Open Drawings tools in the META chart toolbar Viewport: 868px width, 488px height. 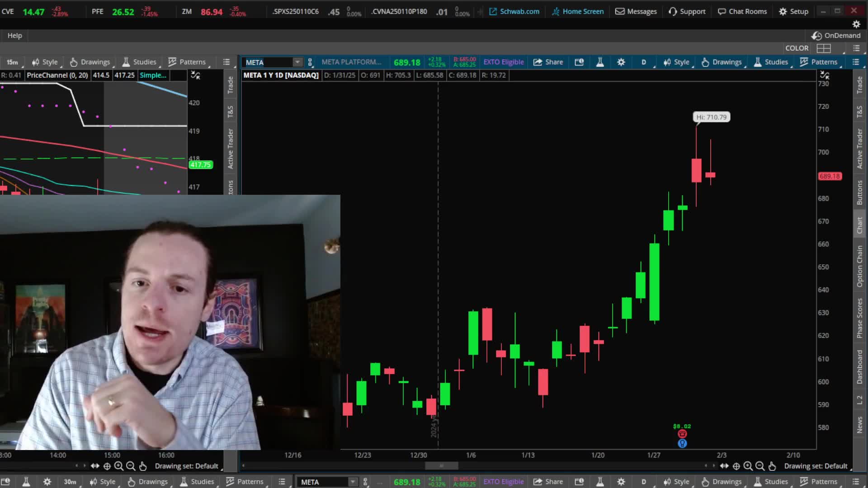722,62
